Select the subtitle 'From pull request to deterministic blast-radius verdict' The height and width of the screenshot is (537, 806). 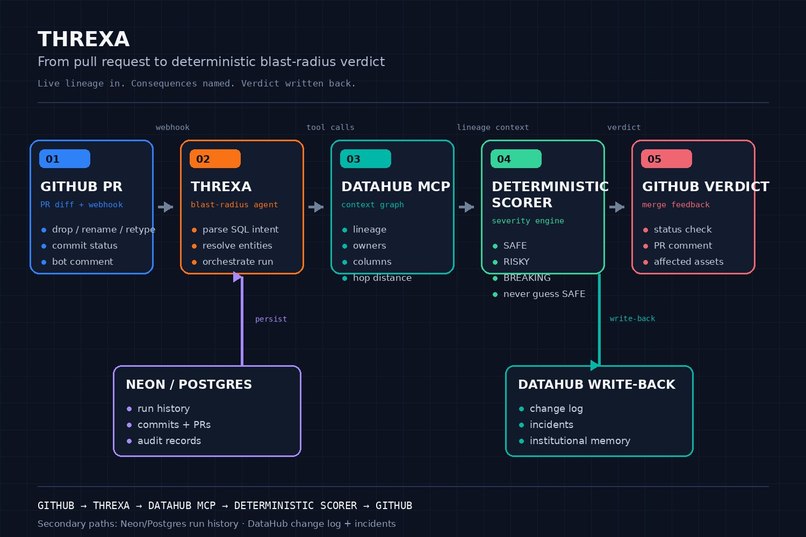[x=211, y=62]
